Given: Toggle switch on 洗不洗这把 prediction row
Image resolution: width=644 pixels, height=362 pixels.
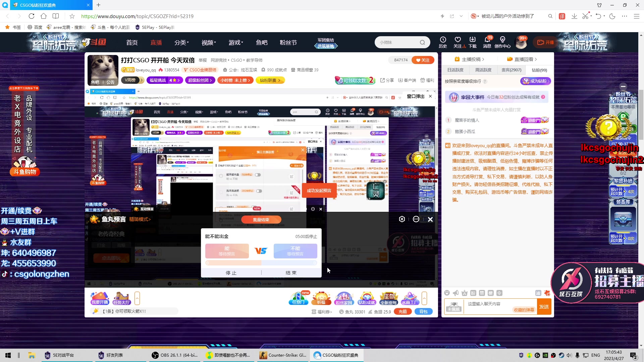Looking at the screenshot, I should [259, 191].
